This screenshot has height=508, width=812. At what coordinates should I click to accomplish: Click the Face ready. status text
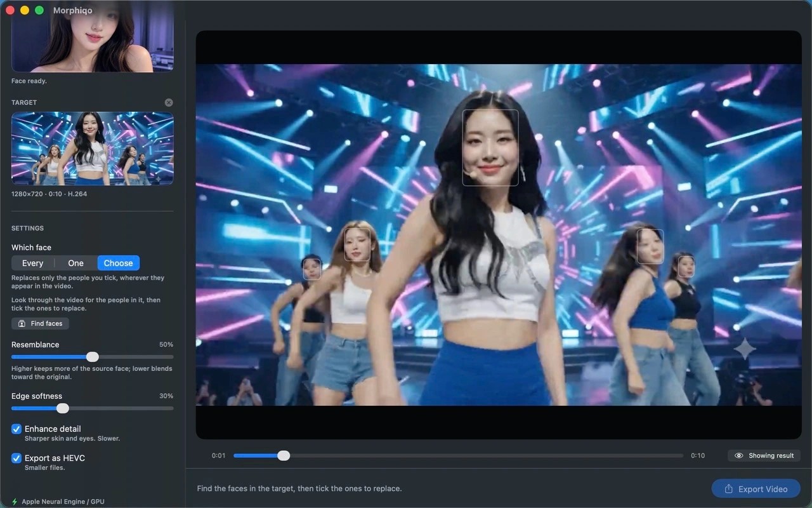(29, 81)
